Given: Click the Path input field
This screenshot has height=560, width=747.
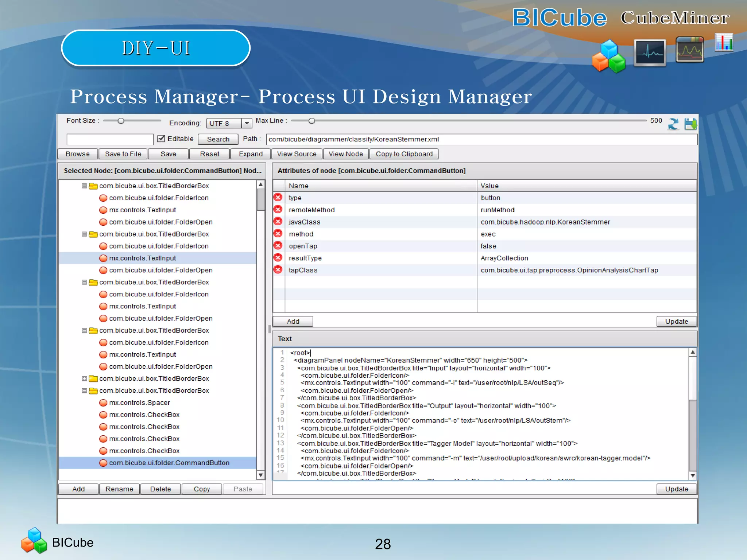Looking at the screenshot, I should 481,139.
